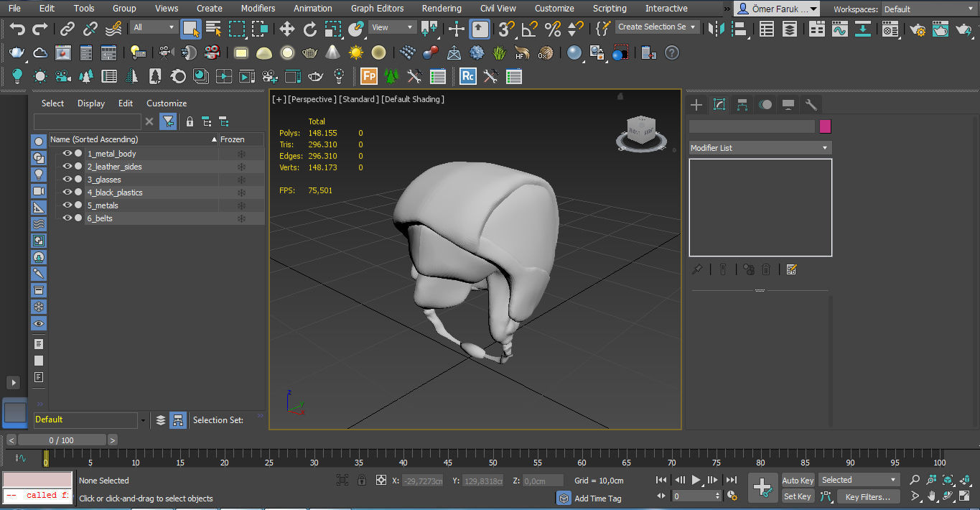Open the user account dropdown
Screen dimensions: 980x510
click(777, 9)
